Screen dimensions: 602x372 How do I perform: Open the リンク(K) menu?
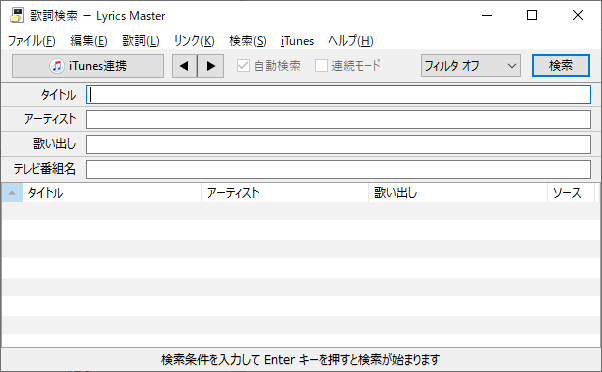coord(194,41)
